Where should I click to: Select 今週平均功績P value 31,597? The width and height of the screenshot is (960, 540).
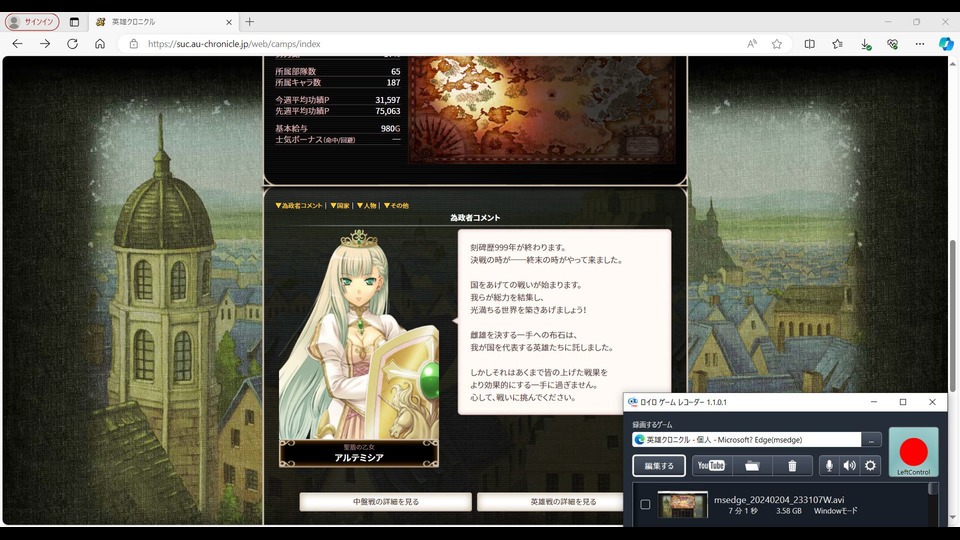click(388, 100)
